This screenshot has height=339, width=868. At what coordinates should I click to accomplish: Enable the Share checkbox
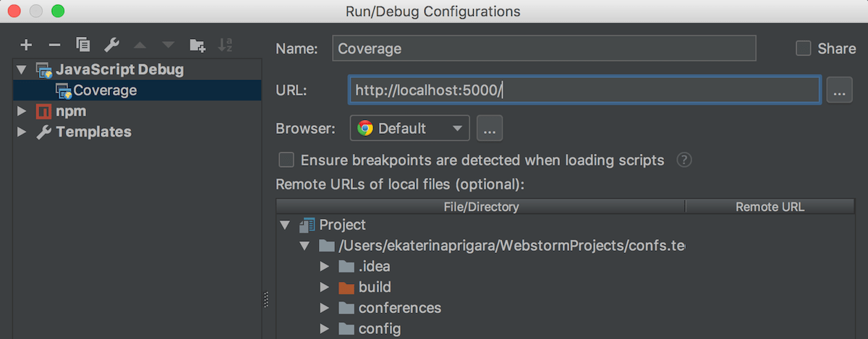[803, 48]
